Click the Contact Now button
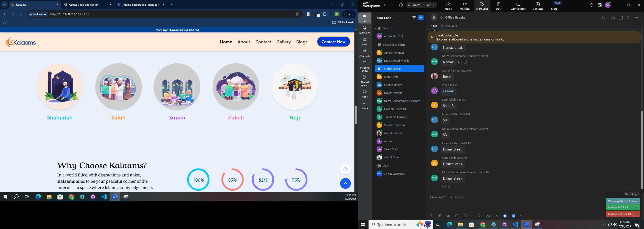 [333, 42]
